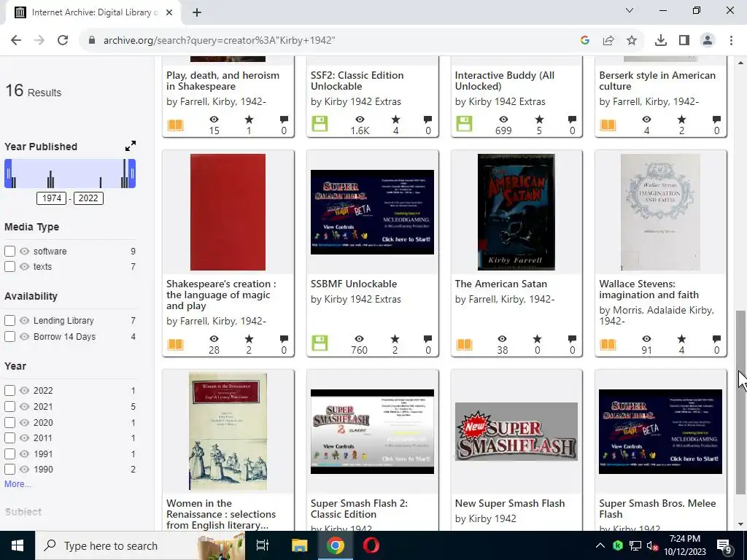Click Windows search box on taskbar

pos(141,545)
